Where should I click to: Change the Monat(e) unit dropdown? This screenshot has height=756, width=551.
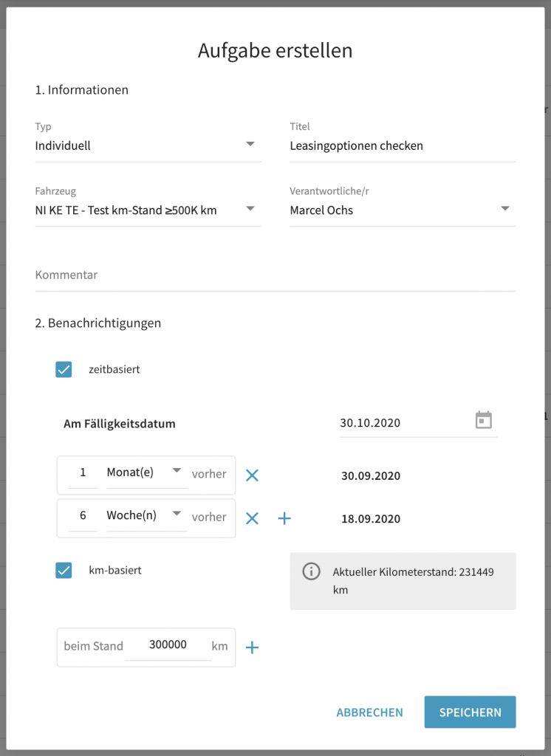click(147, 472)
